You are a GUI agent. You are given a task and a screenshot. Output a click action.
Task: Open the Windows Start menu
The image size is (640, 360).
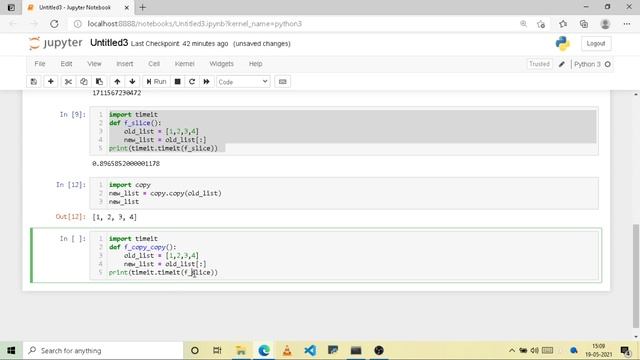pyautogui.click(x=11, y=351)
